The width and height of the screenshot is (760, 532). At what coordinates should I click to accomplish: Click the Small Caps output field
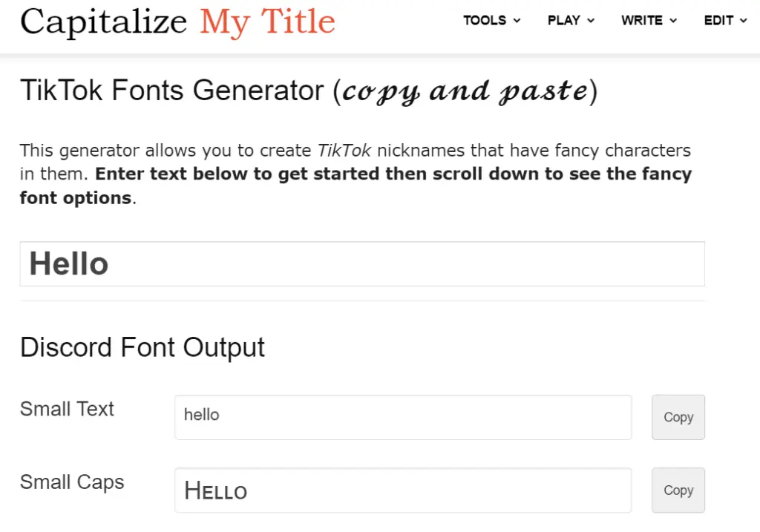[403, 490]
